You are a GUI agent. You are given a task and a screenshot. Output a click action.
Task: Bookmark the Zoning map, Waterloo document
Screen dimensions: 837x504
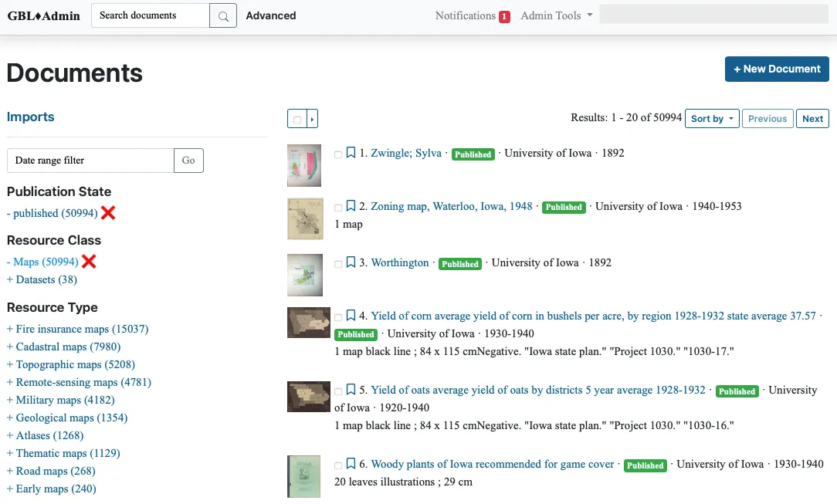click(x=351, y=206)
